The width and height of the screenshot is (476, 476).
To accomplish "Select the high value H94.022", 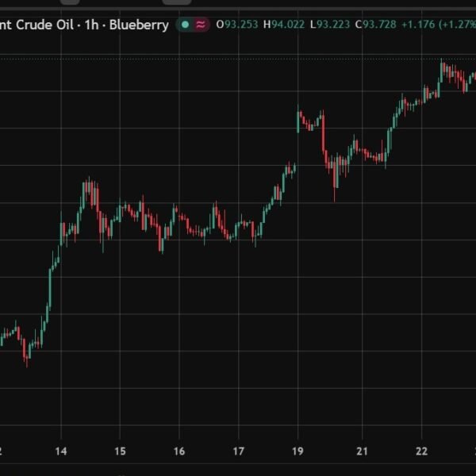I will coord(284,25).
